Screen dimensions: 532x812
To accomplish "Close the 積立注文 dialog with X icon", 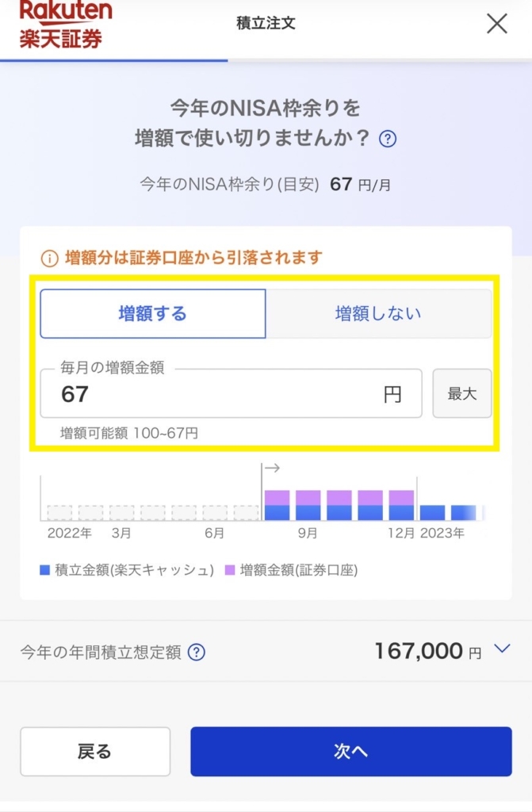I will (497, 23).
